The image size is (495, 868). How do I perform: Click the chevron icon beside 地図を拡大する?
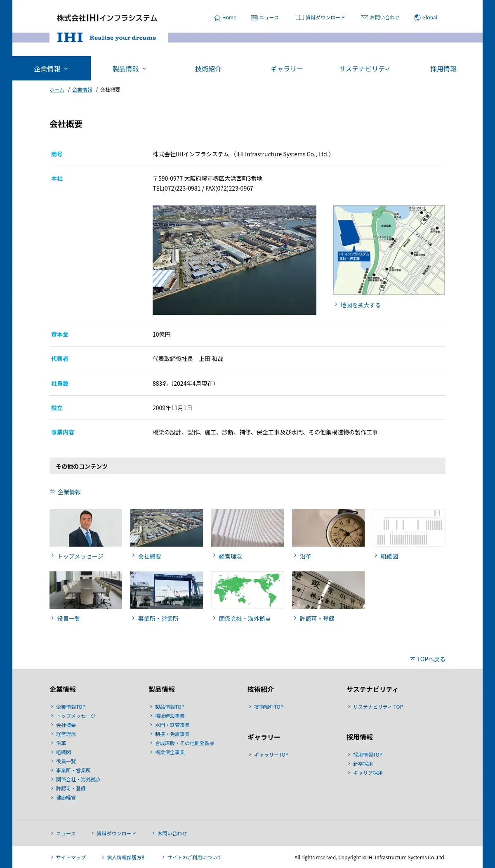336,304
